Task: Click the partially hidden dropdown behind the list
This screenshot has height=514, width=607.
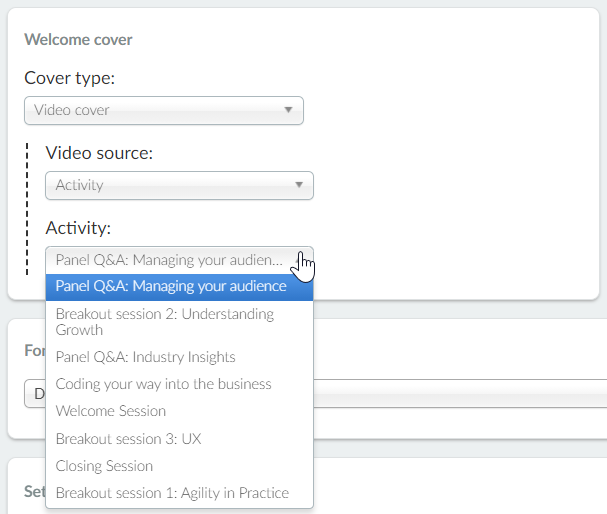Action: pos(460,393)
